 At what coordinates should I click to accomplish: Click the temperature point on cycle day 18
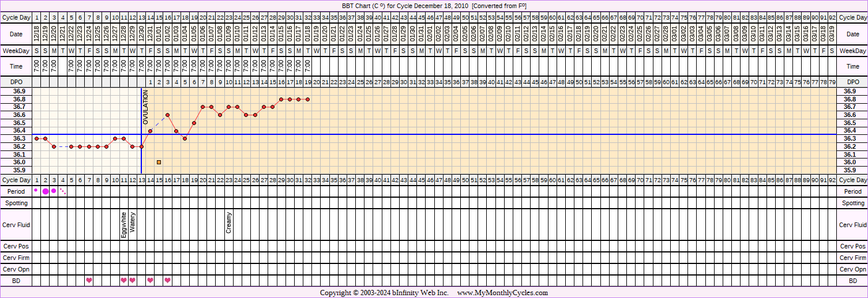click(185, 138)
